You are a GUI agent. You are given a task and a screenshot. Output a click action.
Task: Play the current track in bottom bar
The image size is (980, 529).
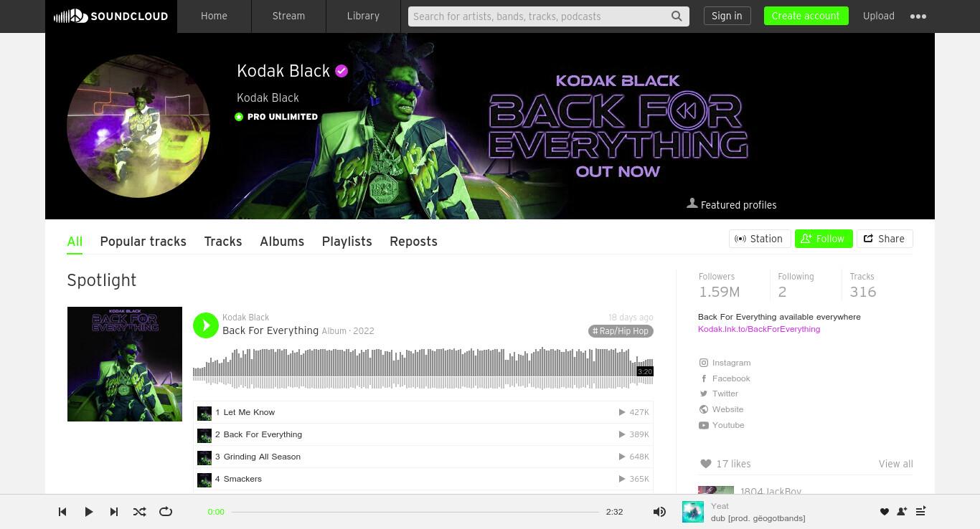coord(89,512)
